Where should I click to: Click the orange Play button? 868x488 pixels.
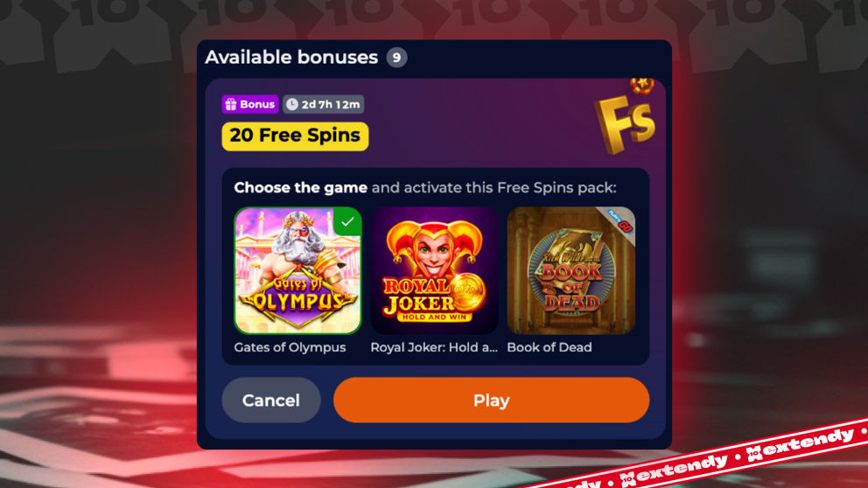click(x=491, y=400)
